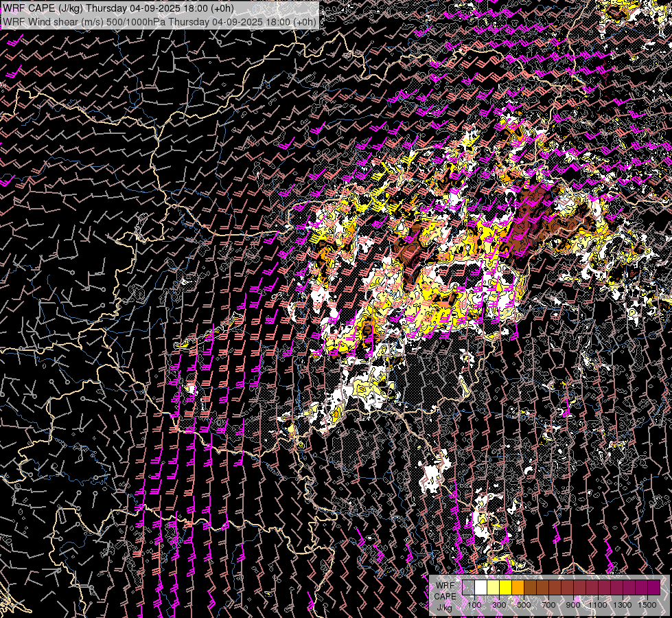Click the purple above-1500 J/kg legend swatch
This screenshot has width=672, height=618.
[654, 588]
